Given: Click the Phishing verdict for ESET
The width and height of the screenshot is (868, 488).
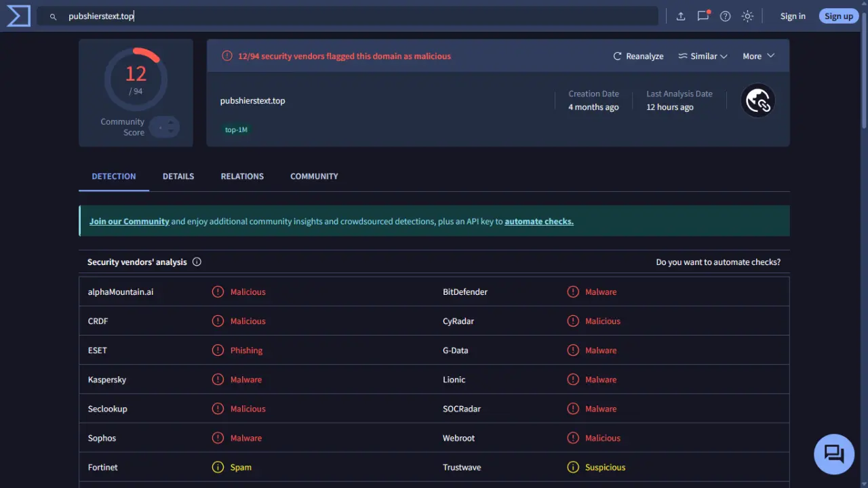Looking at the screenshot, I should pyautogui.click(x=246, y=350).
